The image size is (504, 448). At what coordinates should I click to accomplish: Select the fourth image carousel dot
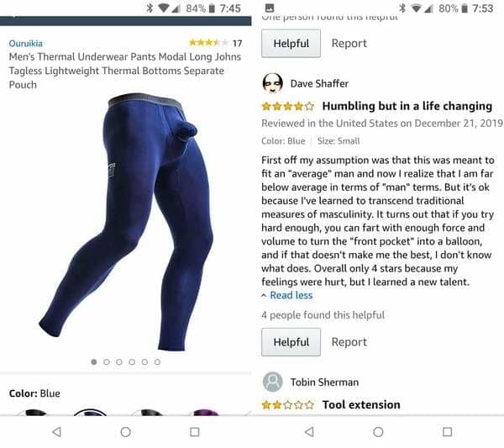pyautogui.click(x=132, y=361)
